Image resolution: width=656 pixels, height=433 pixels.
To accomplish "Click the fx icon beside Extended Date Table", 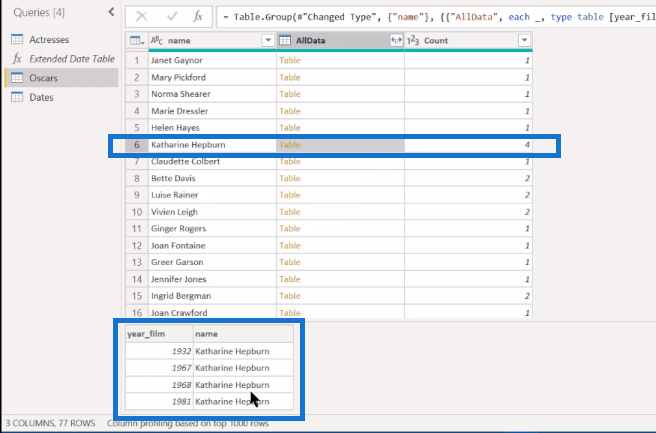I will pos(17,59).
